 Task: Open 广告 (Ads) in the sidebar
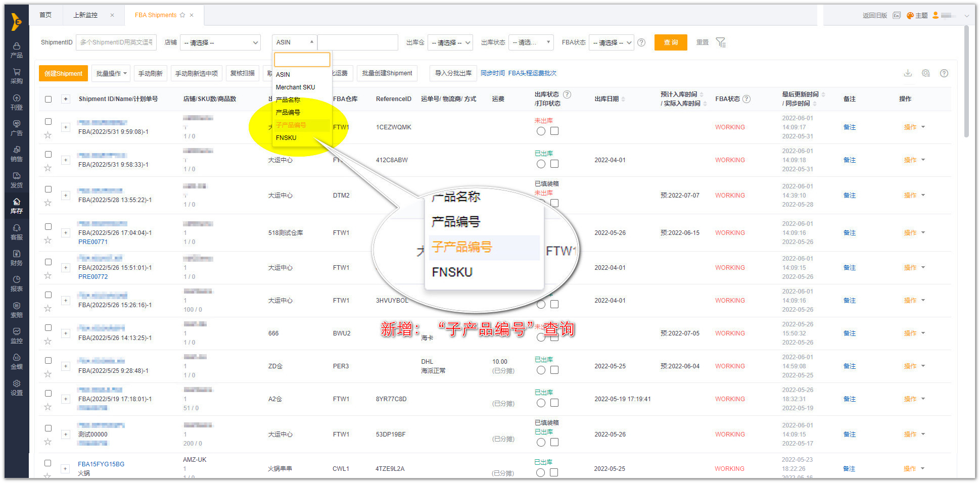17,128
